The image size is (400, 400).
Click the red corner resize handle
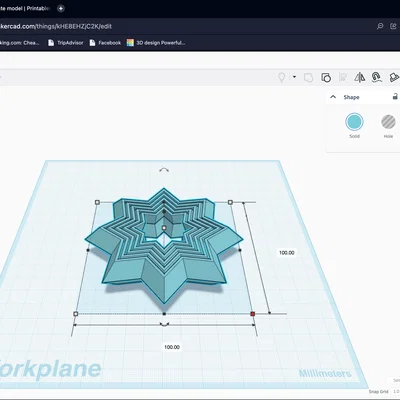(x=253, y=314)
